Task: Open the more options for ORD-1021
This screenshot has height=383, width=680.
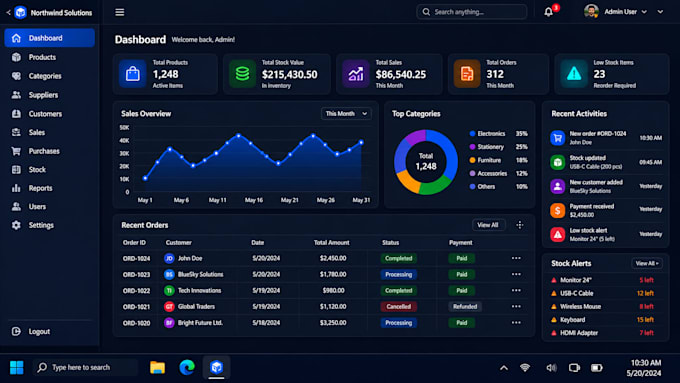Action: pos(516,306)
